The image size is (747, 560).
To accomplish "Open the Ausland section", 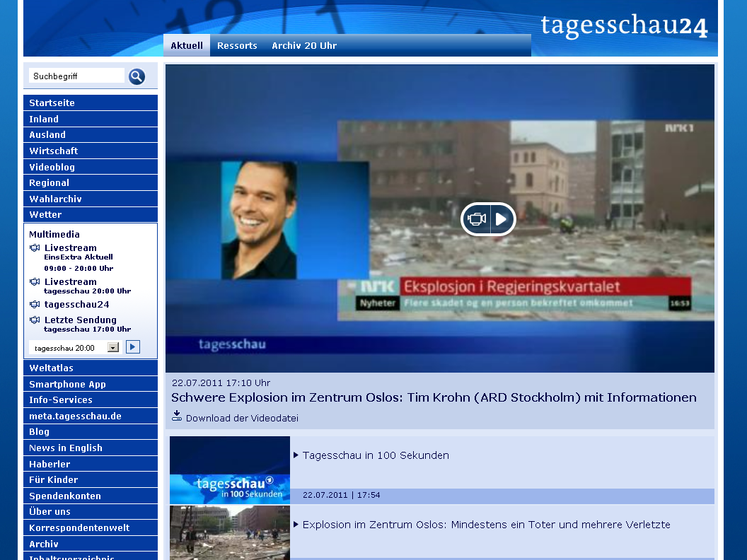I will [x=91, y=135].
